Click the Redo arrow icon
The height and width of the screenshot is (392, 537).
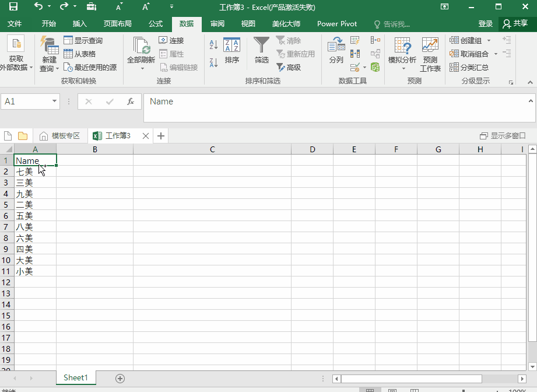[64, 6]
